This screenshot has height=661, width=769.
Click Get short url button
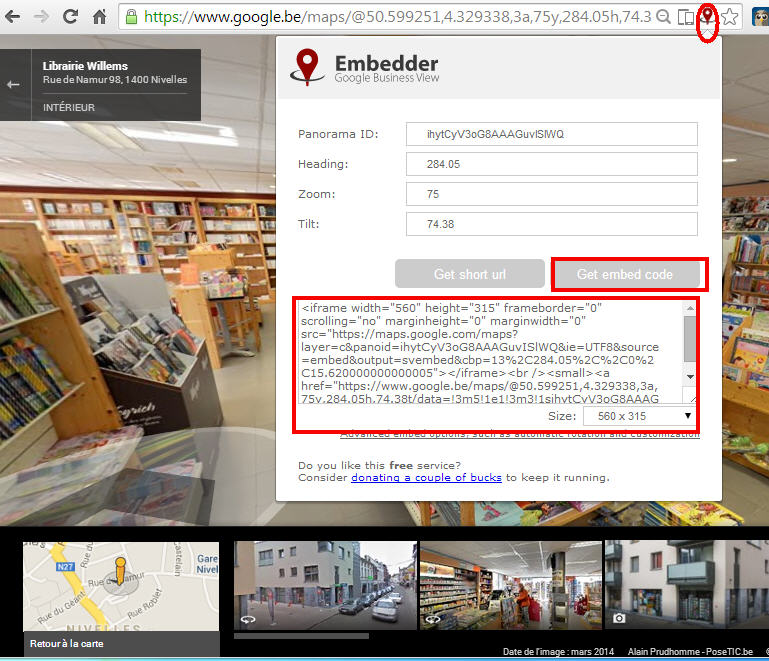pyautogui.click(x=470, y=274)
